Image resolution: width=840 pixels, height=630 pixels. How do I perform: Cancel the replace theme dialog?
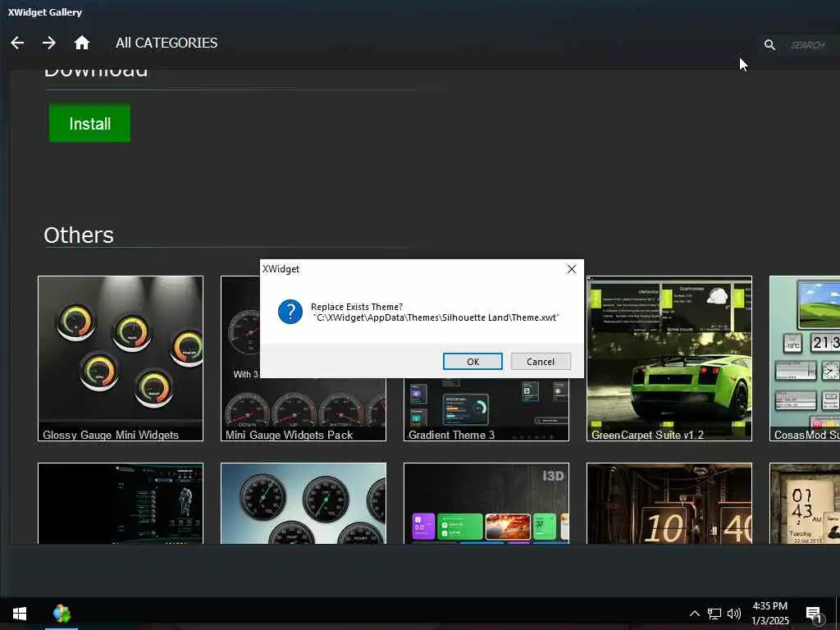tap(541, 362)
